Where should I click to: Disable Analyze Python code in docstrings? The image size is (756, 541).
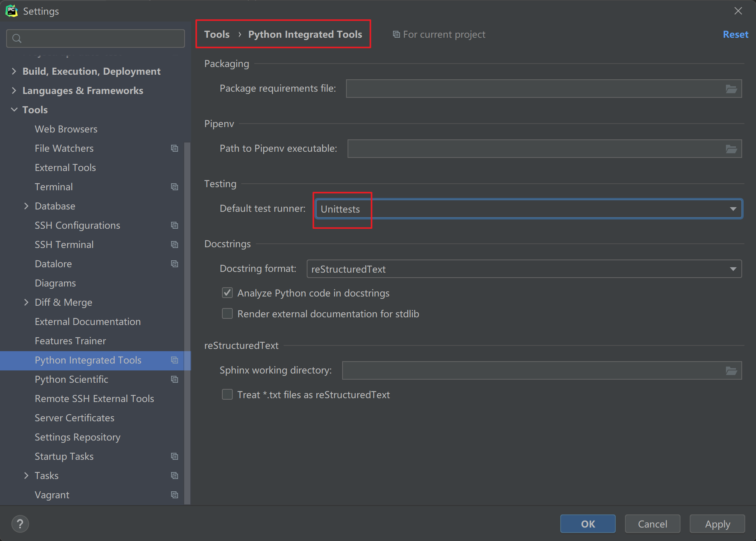pos(227,293)
